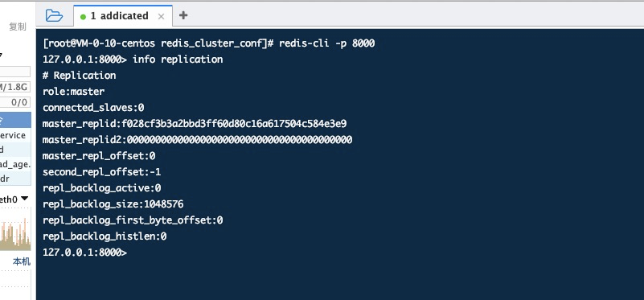Click the network traffic graph
Screen dimensions: 644x300
15,232
